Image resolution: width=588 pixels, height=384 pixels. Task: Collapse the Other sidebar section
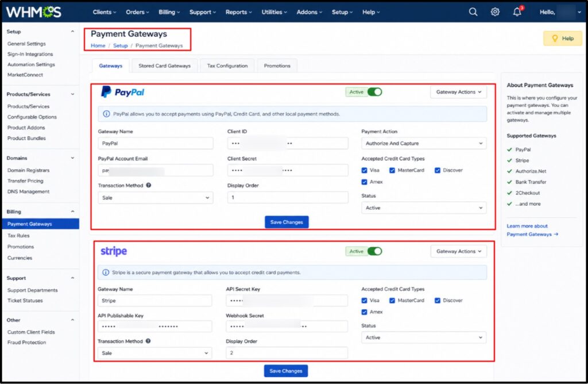(x=72, y=320)
